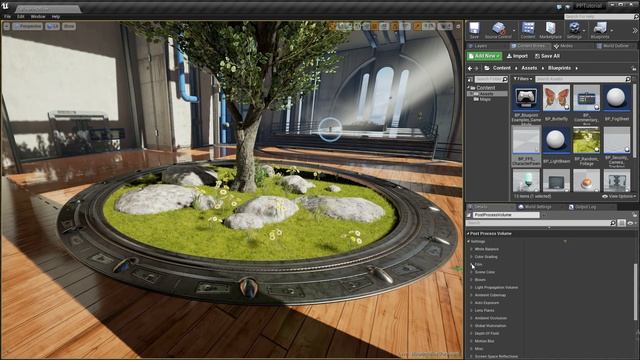Viewport: 640px width, 360px height.
Task: Expand arrow after Blueprints breadcrumb
Action: tap(576, 68)
